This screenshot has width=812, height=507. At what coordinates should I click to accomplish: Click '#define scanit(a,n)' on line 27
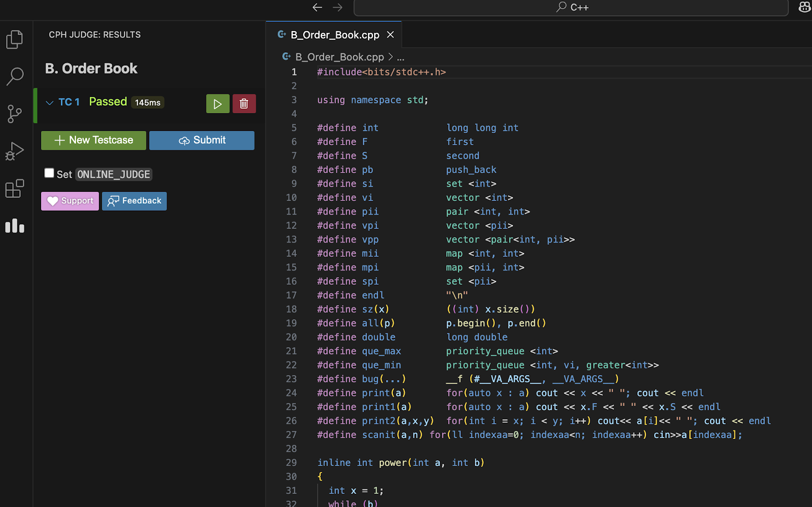(370, 435)
